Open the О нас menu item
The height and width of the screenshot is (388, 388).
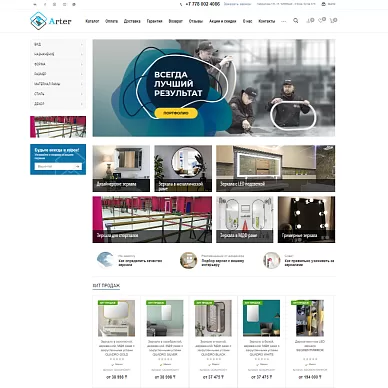[x=247, y=21]
